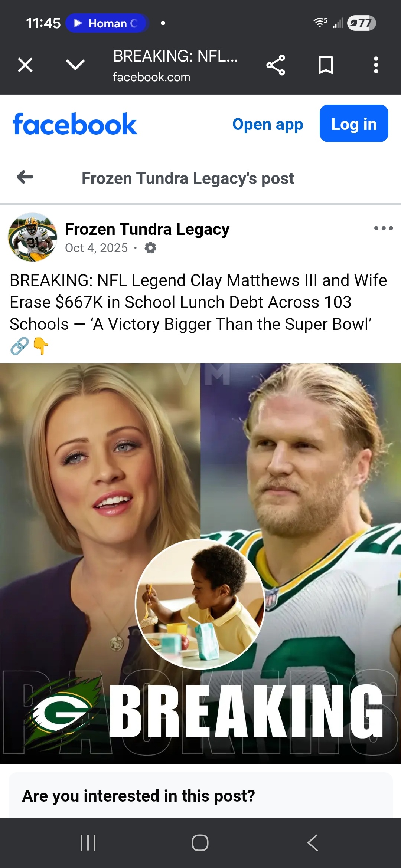Tap the Android home button
This screenshot has width=401, height=868.
pos(200,843)
